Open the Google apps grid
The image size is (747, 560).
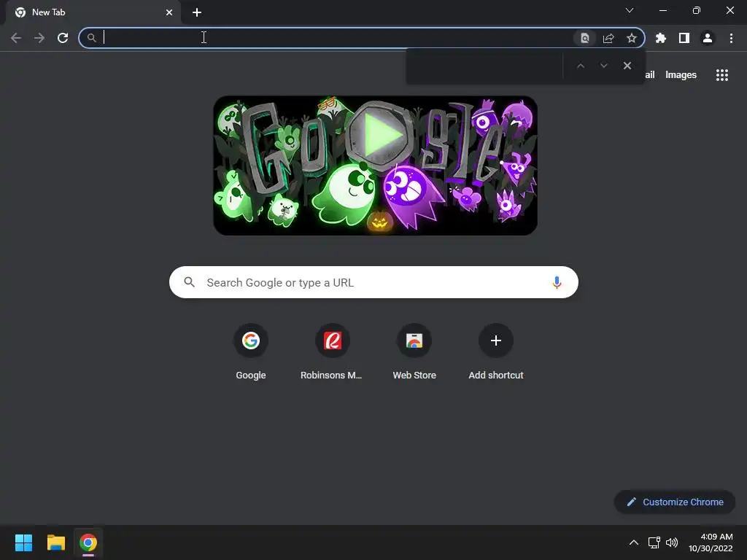(x=721, y=75)
